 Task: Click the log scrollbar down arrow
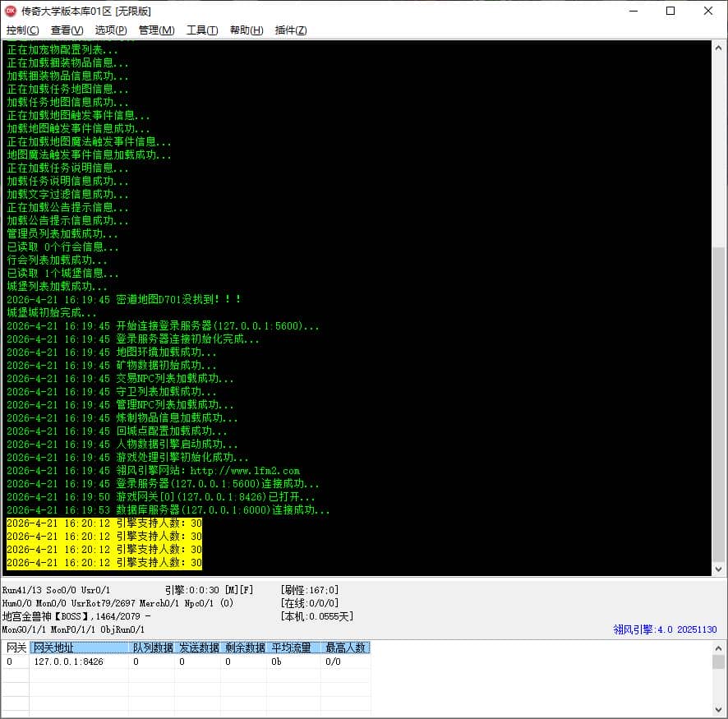tap(718, 569)
